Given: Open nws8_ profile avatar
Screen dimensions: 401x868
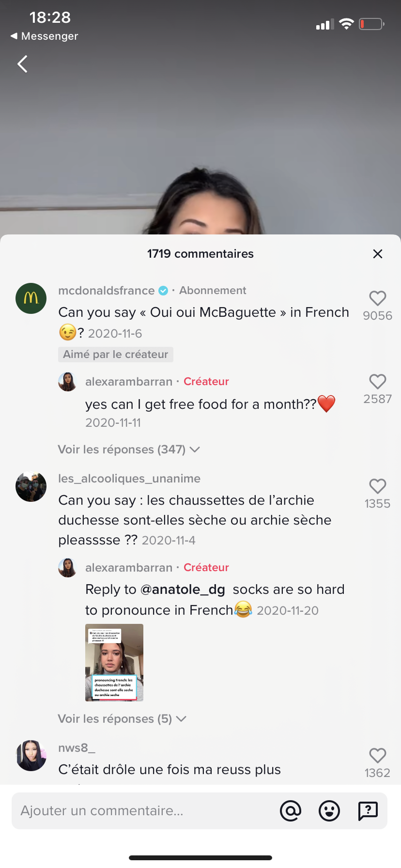Looking at the screenshot, I should click(x=31, y=756).
